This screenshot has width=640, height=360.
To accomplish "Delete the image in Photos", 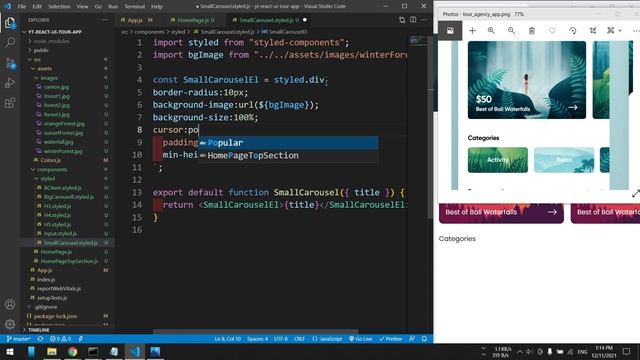I will pyautogui.click(x=531, y=31).
